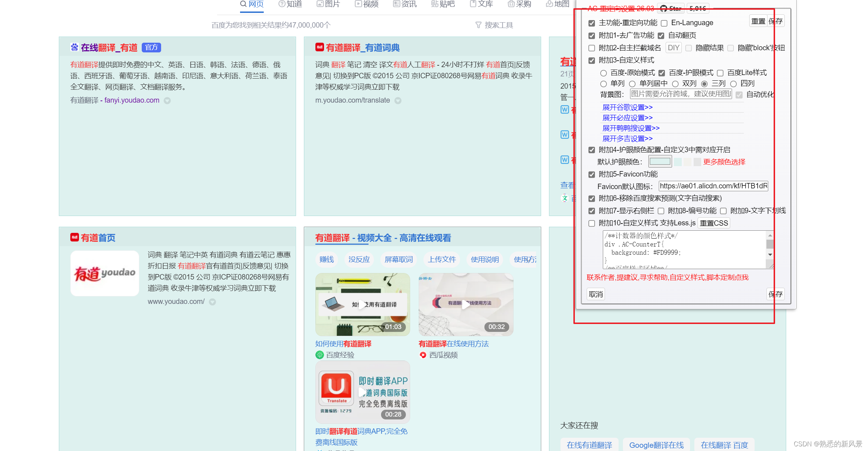Click the round arrow icon after m.youdao.com/translate

tap(398, 101)
